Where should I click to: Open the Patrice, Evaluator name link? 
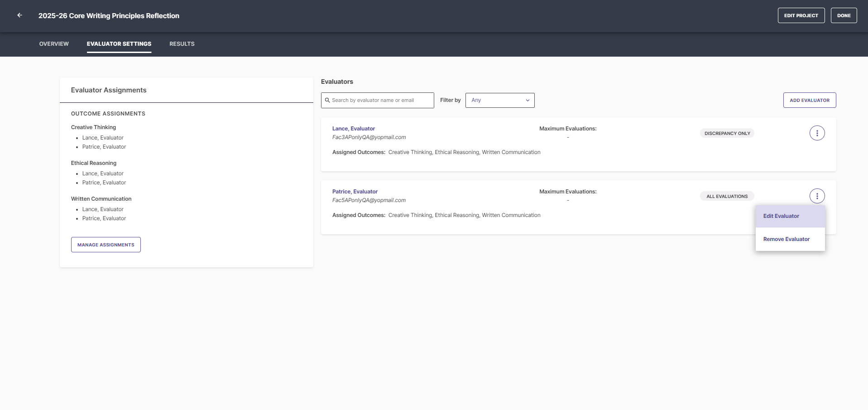(x=355, y=192)
